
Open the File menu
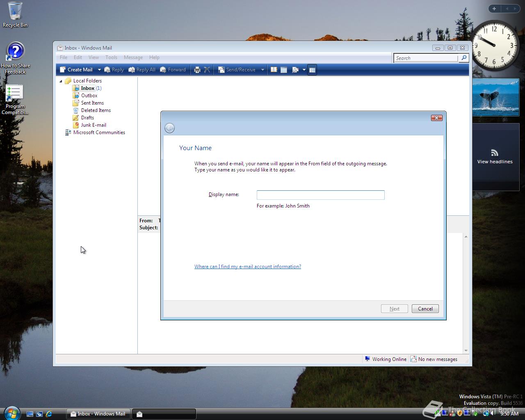[64, 57]
